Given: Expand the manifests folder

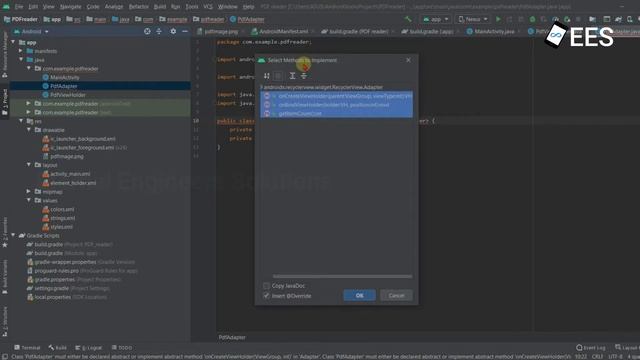Looking at the screenshot, I should pos(21,51).
